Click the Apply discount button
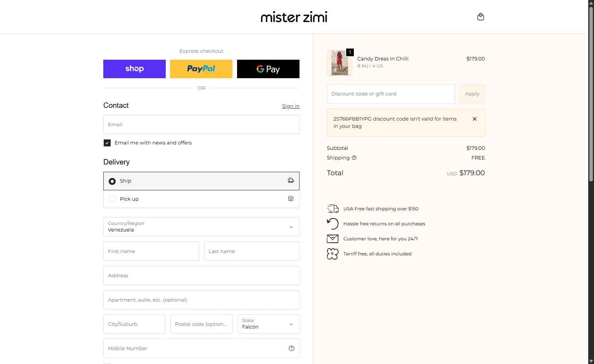The width and height of the screenshot is (594, 364). coord(472,94)
